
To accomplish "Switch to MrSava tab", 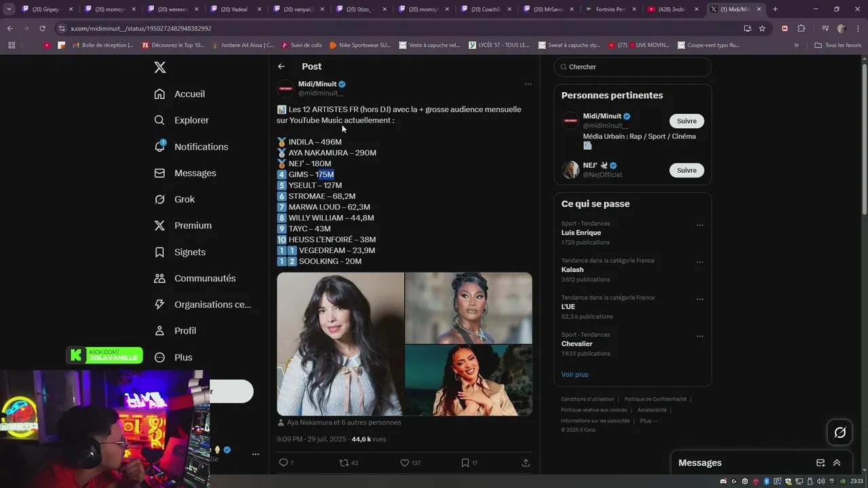I will tap(547, 9).
